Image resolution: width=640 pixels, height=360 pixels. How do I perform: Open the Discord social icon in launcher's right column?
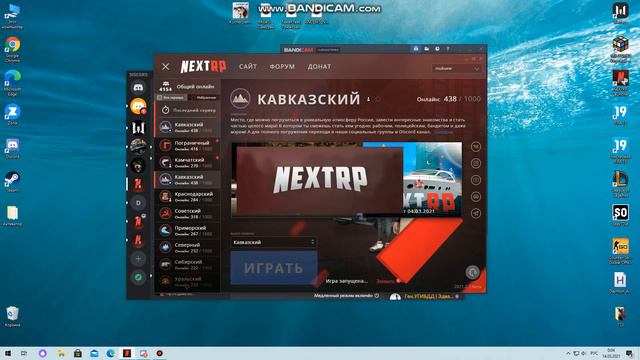coord(476,197)
